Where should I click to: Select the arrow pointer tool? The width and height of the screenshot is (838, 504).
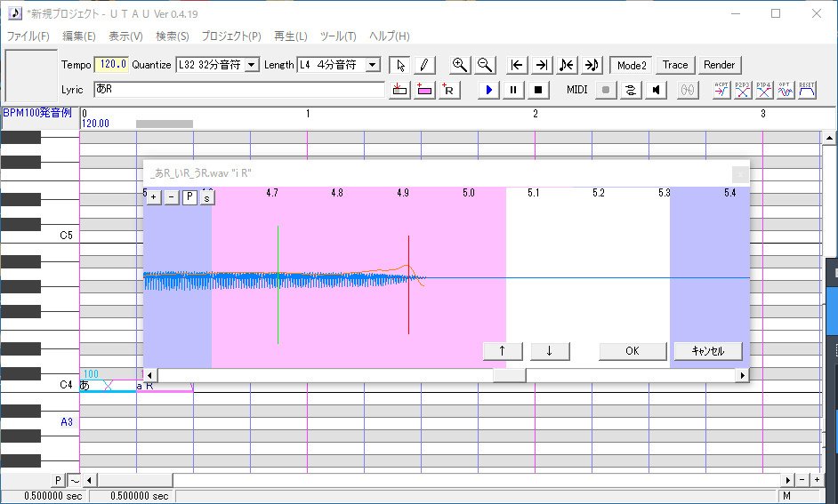(399, 65)
